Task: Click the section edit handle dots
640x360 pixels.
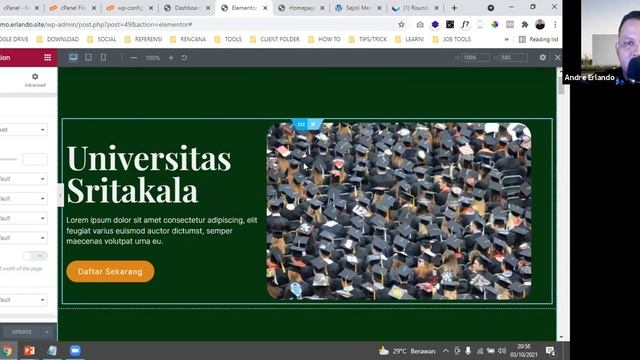Action: (x=301, y=124)
